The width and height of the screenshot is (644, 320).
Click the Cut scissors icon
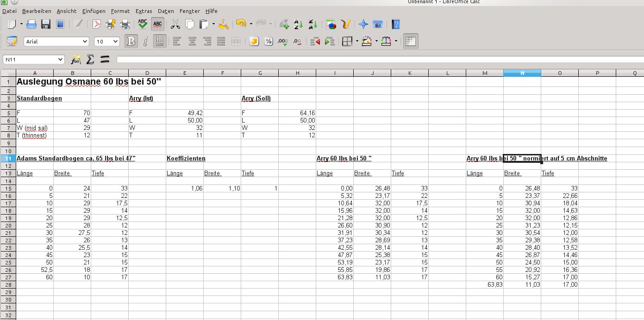pyautogui.click(x=175, y=25)
